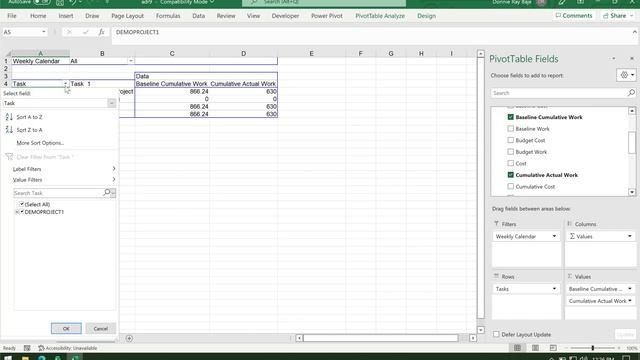Check the Cumulative Cost field
640x360 pixels.
(x=510, y=187)
